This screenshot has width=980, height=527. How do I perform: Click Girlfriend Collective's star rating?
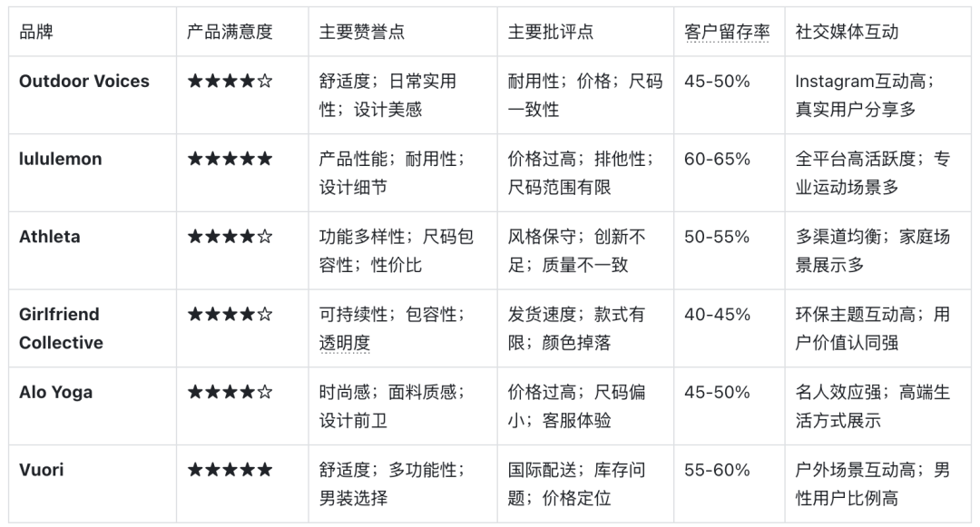230,314
